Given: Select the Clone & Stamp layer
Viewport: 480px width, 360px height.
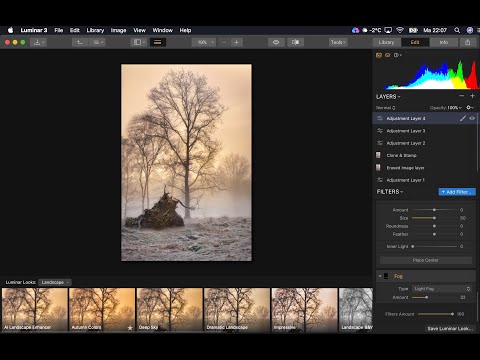Looking at the screenshot, I should pyautogui.click(x=425, y=155).
